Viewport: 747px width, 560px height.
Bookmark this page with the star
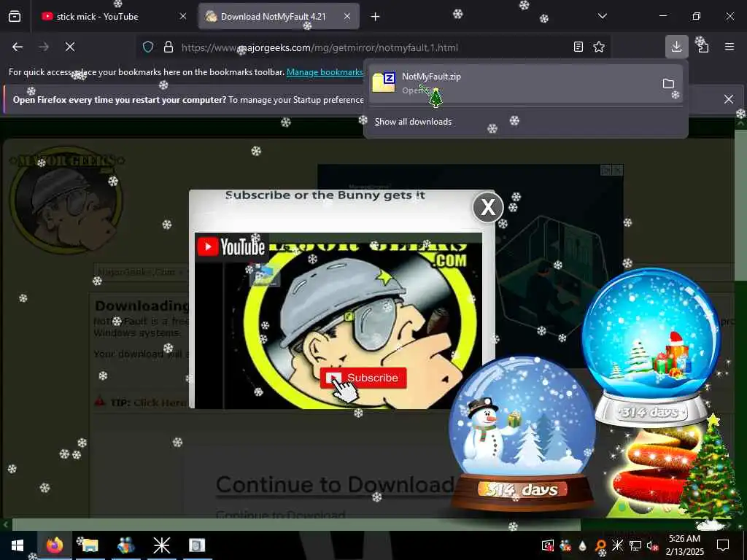click(x=599, y=47)
